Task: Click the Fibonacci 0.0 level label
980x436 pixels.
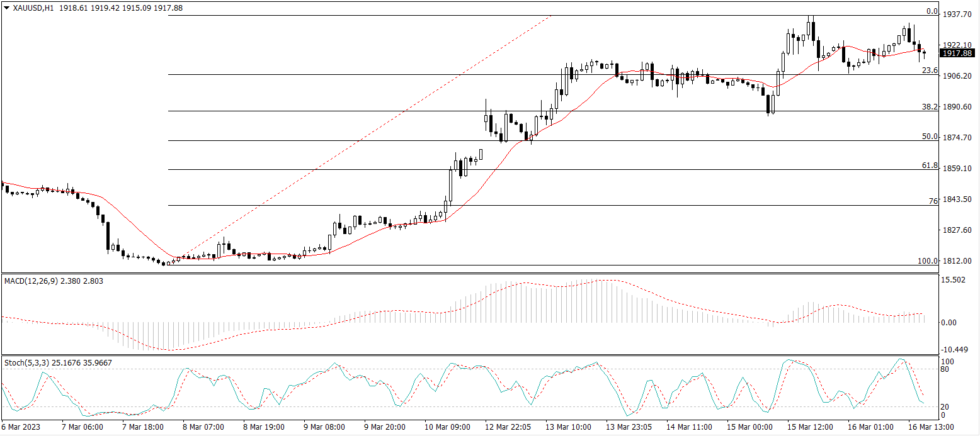Action: click(x=932, y=12)
